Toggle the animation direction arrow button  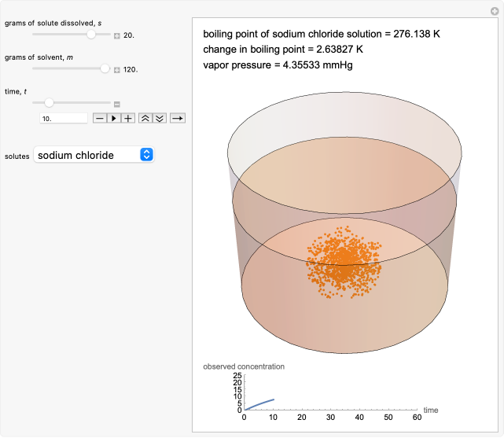coord(178,118)
